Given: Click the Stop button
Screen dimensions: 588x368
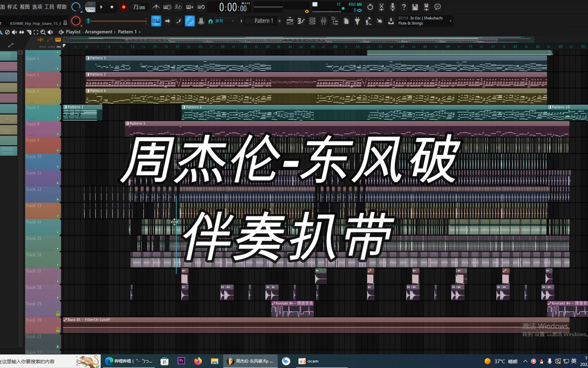Looking at the screenshot, I should pos(112,7).
